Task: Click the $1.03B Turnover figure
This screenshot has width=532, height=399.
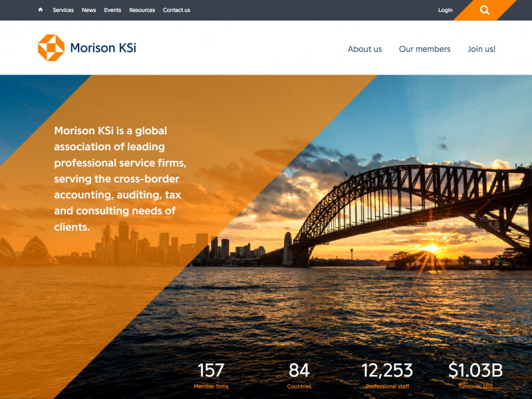Action: 475,375
